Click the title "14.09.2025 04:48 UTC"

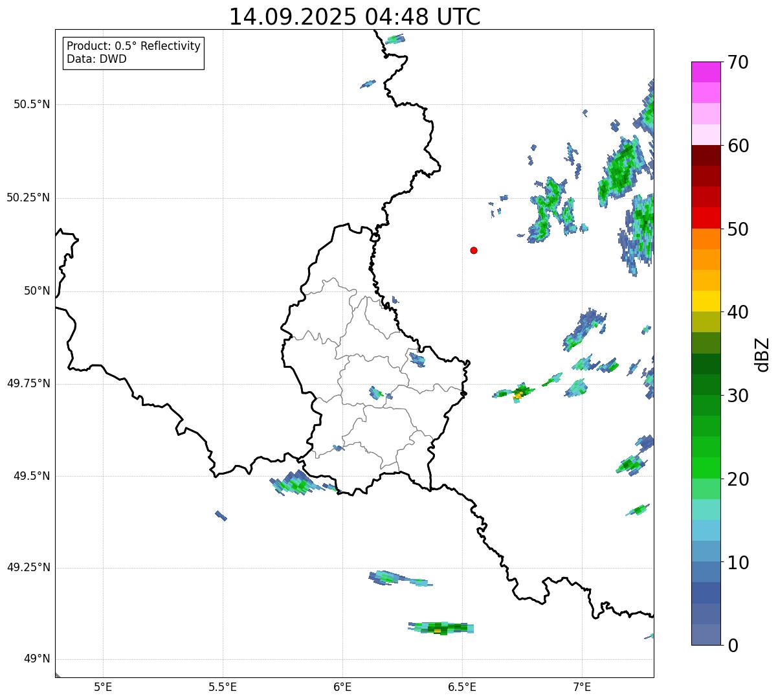[355, 17]
